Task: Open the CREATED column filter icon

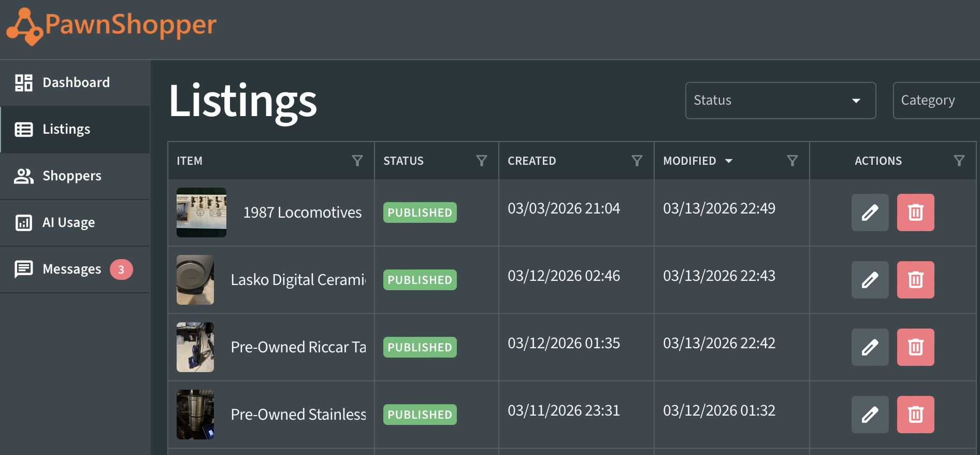Action: (x=637, y=161)
